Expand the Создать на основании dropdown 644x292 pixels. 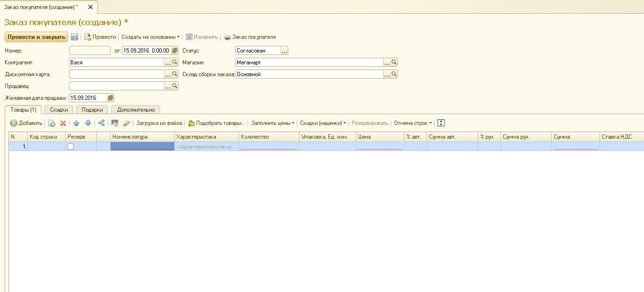(x=150, y=37)
